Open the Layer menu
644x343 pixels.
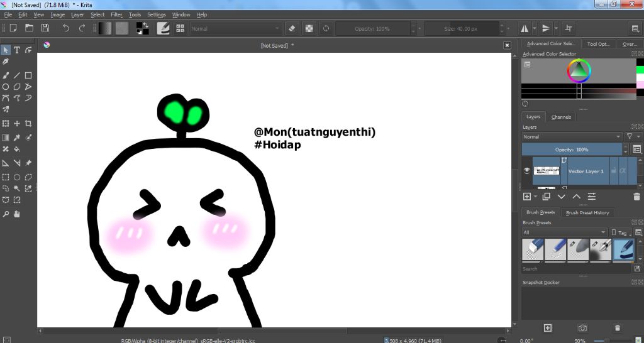pyautogui.click(x=77, y=14)
